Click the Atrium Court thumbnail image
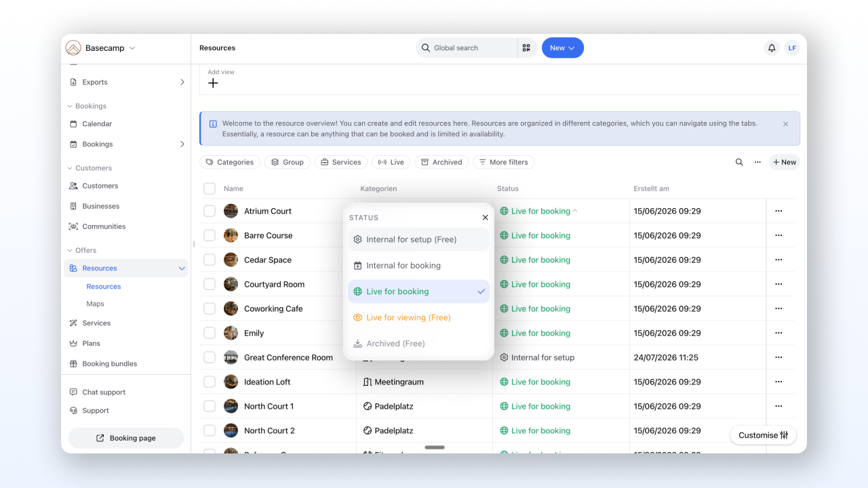Image resolution: width=868 pixels, height=488 pixels. (231, 211)
